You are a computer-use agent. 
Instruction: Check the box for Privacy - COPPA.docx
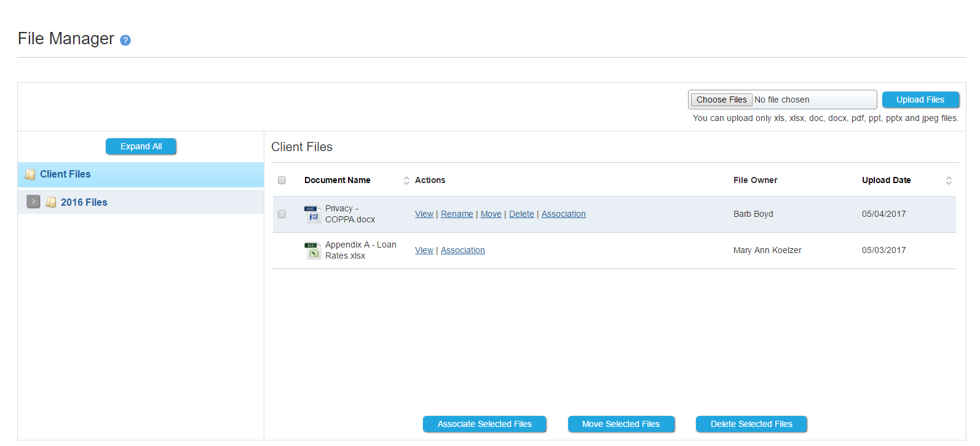coord(282,214)
